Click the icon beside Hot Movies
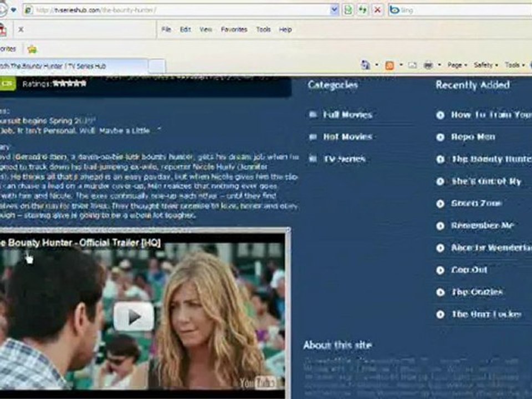Image resolution: width=532 pixels, height=399 pixels. pyautogui.click(x=313, y=137)
